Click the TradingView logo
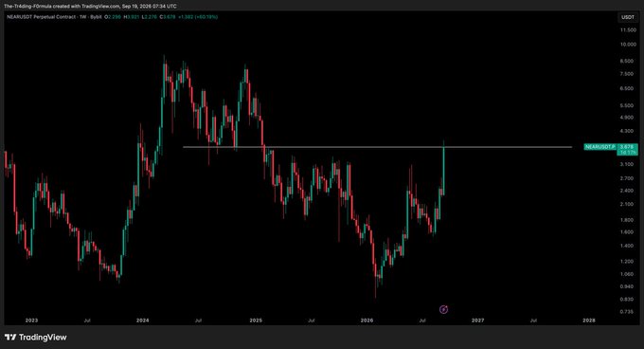 point(36,338)
